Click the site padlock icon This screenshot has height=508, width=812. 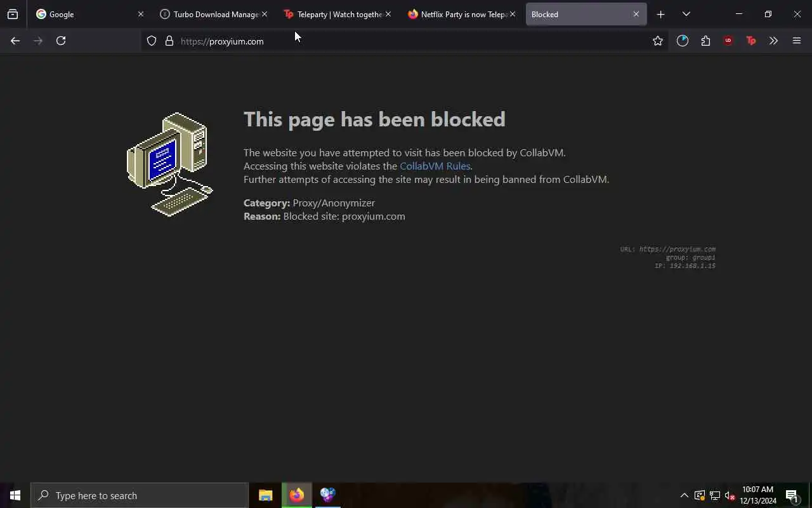(x=169, y=41)
